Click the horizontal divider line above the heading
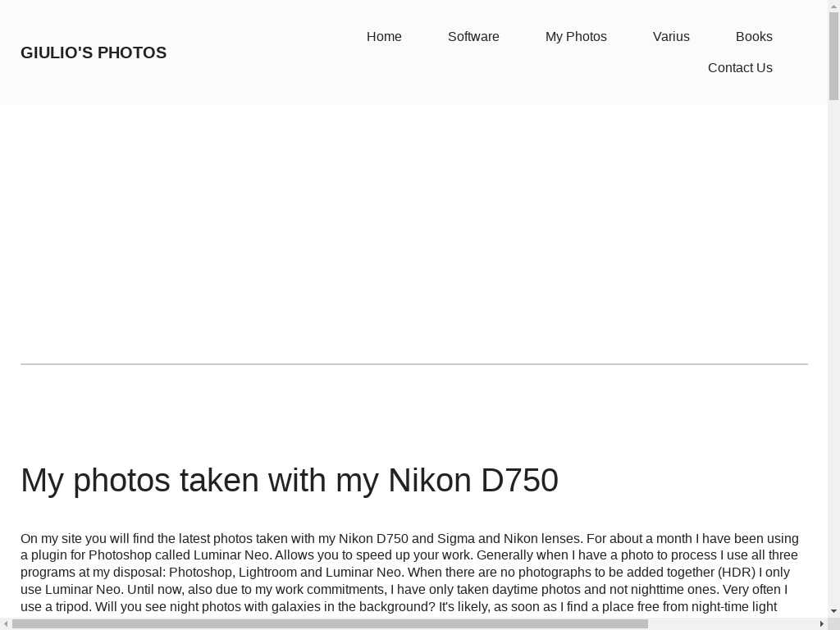 coord(414,363)
